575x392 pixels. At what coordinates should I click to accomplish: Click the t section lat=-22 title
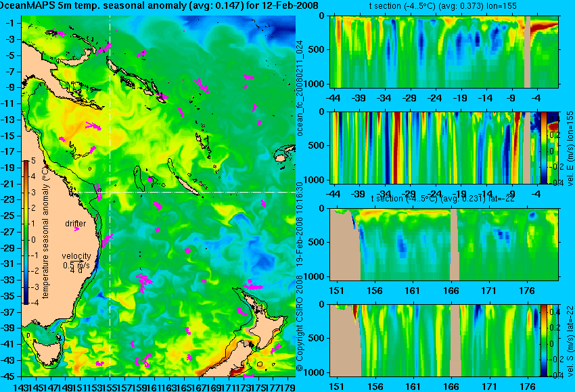443,199
